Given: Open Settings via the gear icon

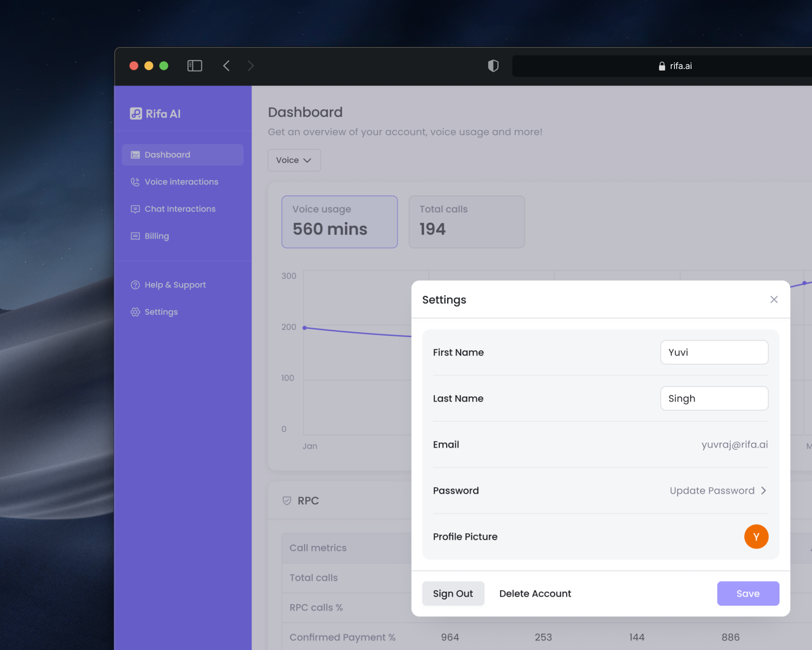Looking at the screenshot, I should [x=135, y=312].
